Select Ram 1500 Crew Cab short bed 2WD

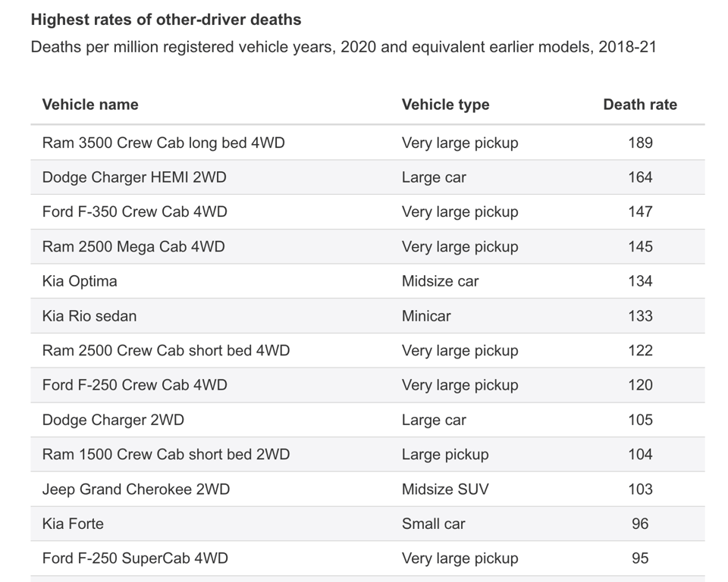point(166,455)
